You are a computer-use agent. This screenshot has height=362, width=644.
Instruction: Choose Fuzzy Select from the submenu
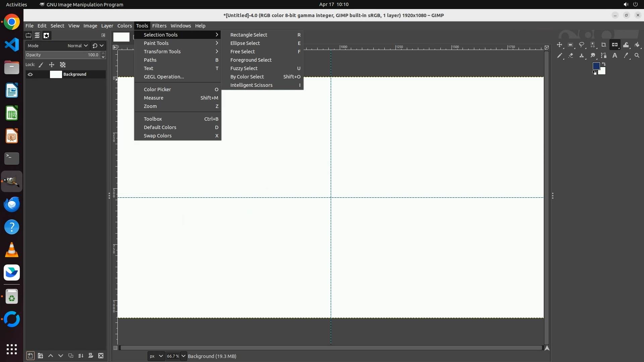pyautogui.click(x=244, y=68)
